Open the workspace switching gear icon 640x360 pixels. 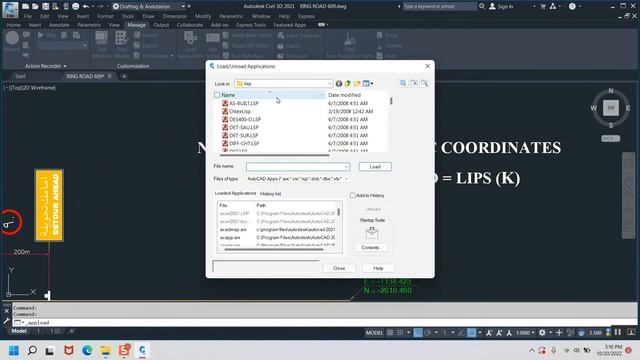tap(542, 333)
